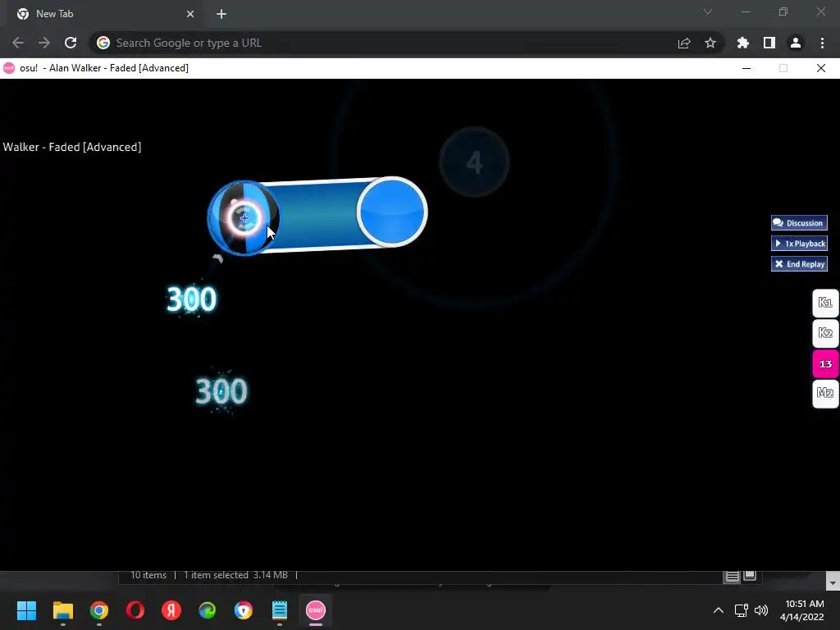Viewport: 840px width, 630px height.
Task: Click the 'Walker - Faded [Advanced]' song title
Action: click(72, 147)
